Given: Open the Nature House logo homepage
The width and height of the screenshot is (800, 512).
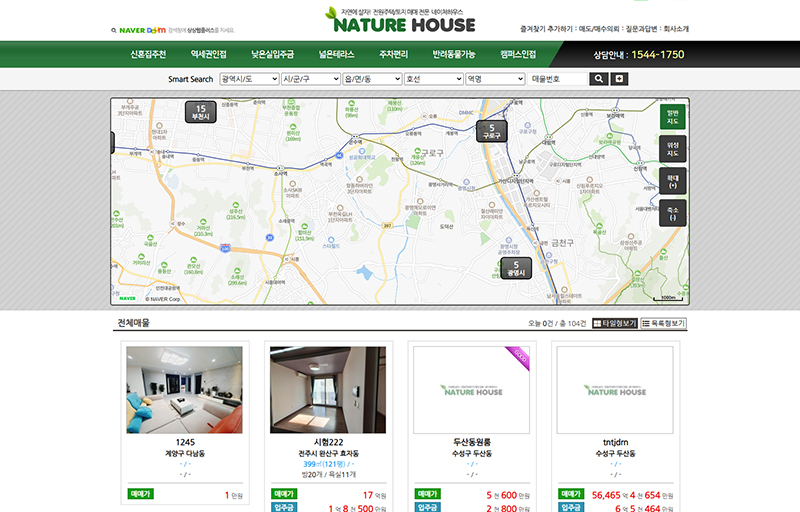Looking at the screenshot, I should tap(400, 20).
